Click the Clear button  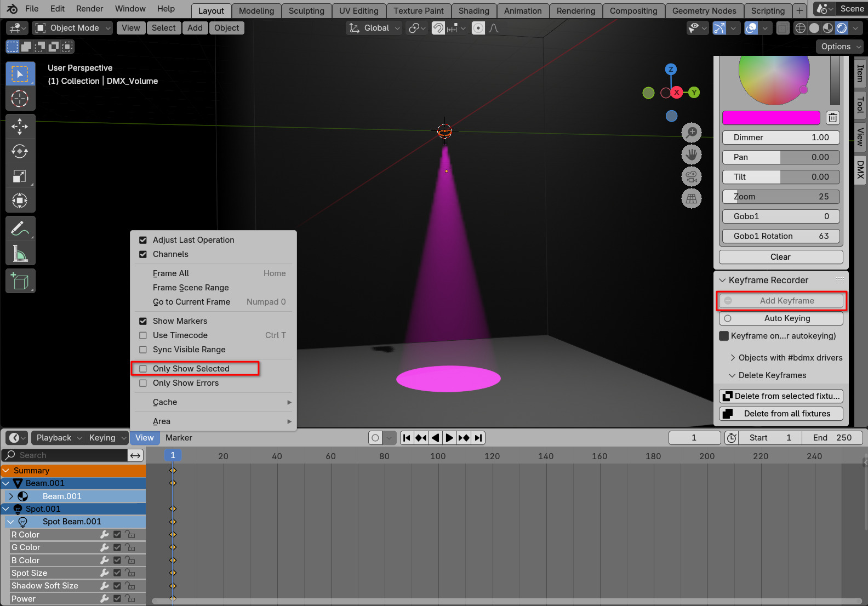pyautogui.click(x=781, y=257)
